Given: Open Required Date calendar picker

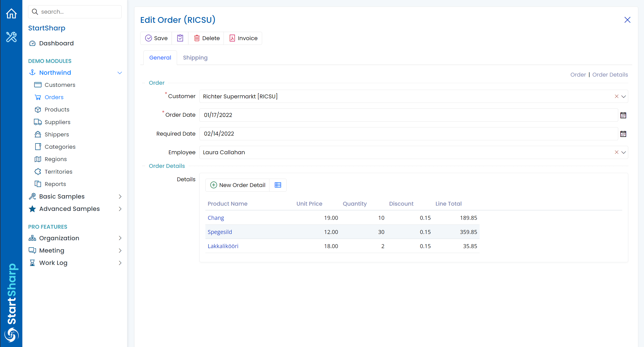Looking at the screenshot, I should 623,134.
